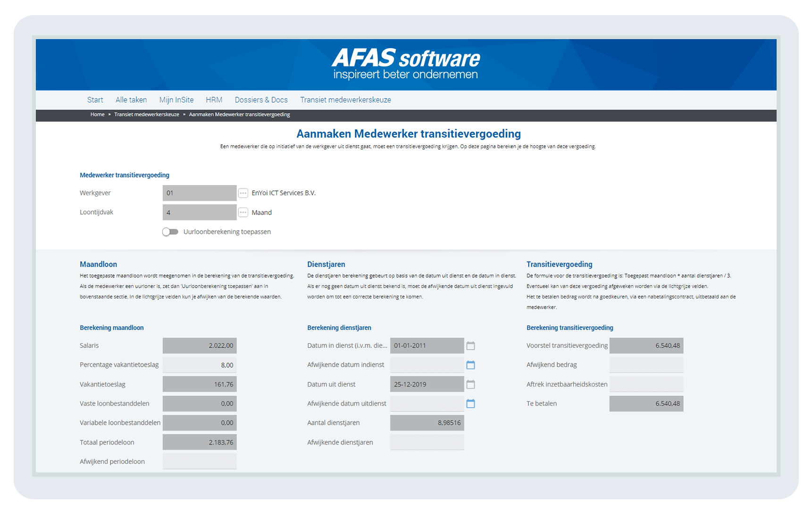This screenshot has height=520, width=812.
Task: Select Transiet medewerkerskeuze in the navigation bar
Action: [345, 99]
